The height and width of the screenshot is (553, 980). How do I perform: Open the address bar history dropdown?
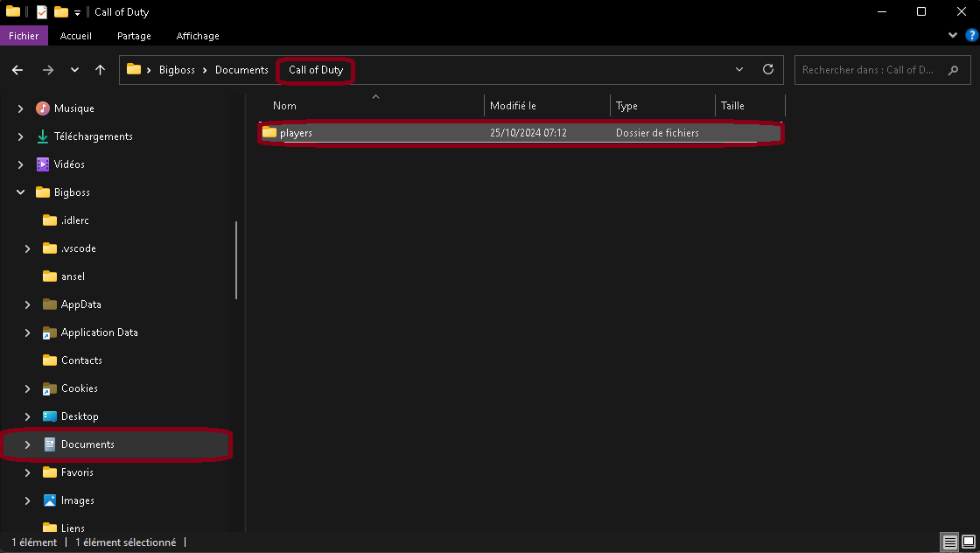tap(739, 70)
